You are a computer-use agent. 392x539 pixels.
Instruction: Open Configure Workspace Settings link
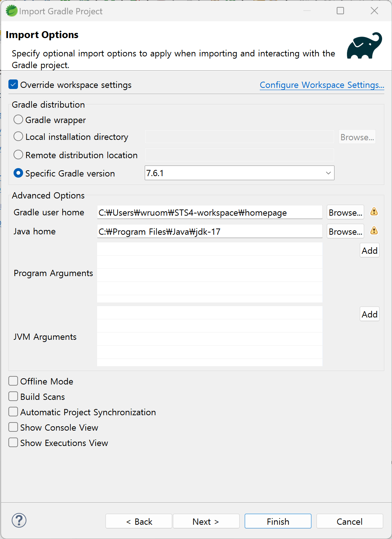coord(322,85)
